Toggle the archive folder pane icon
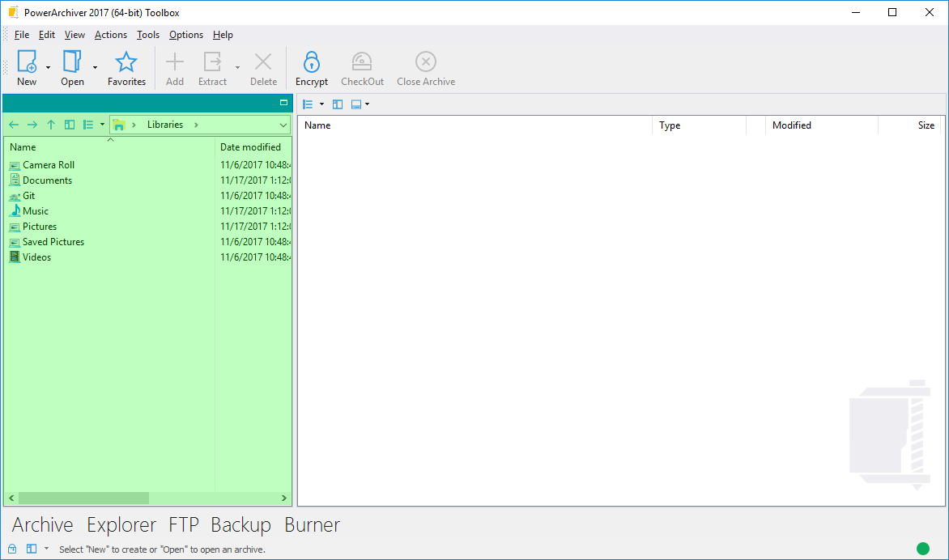 point(338,104)
